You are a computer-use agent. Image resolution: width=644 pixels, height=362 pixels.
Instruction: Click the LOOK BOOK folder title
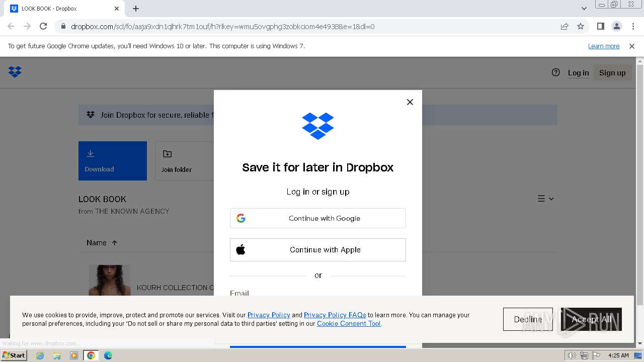pos(102,199)
